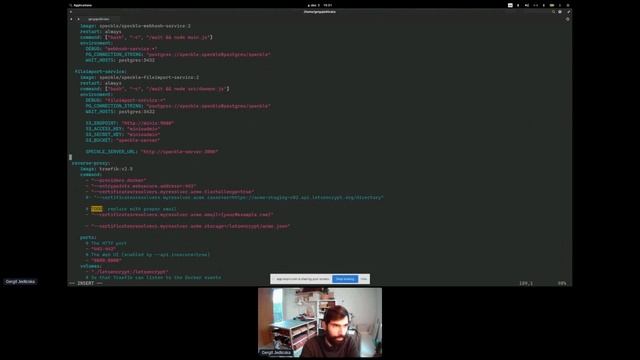Go to the next terminal tab arrow
This screenshot has width=640, height=360.
point(78,19)
